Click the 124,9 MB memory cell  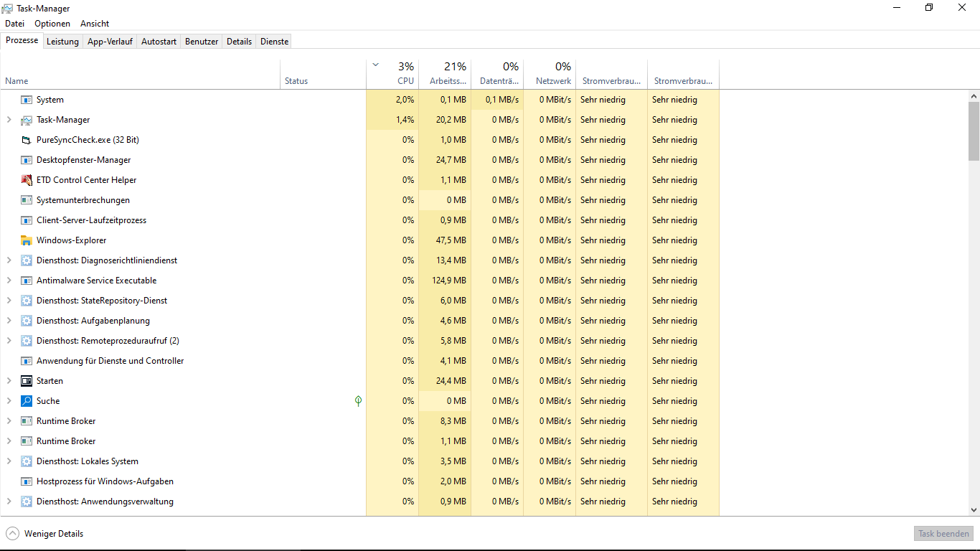[x=445, y=281]
